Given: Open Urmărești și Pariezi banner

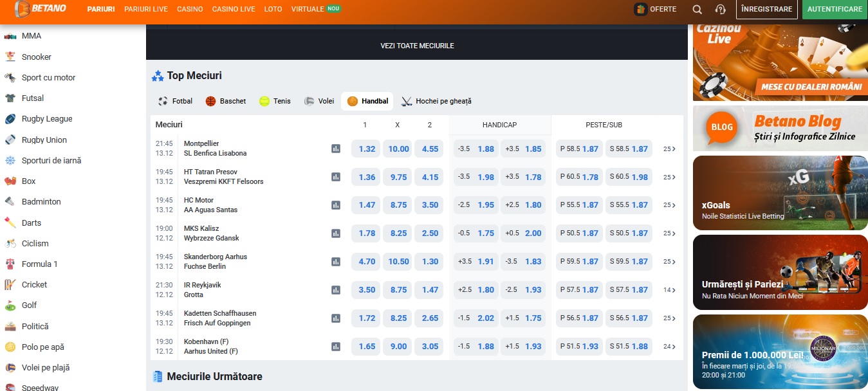Looking at the screenshot, I should click(780, 272).
